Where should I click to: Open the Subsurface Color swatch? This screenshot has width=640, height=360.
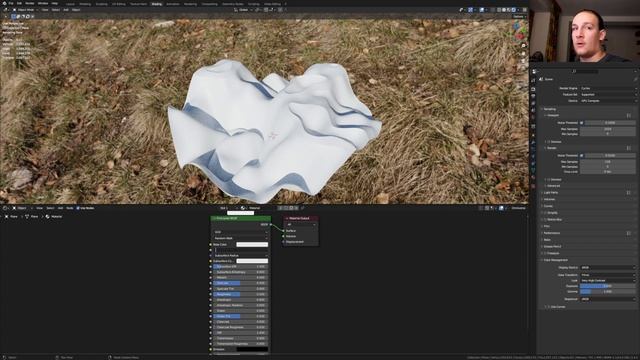(x=252, y=261)
